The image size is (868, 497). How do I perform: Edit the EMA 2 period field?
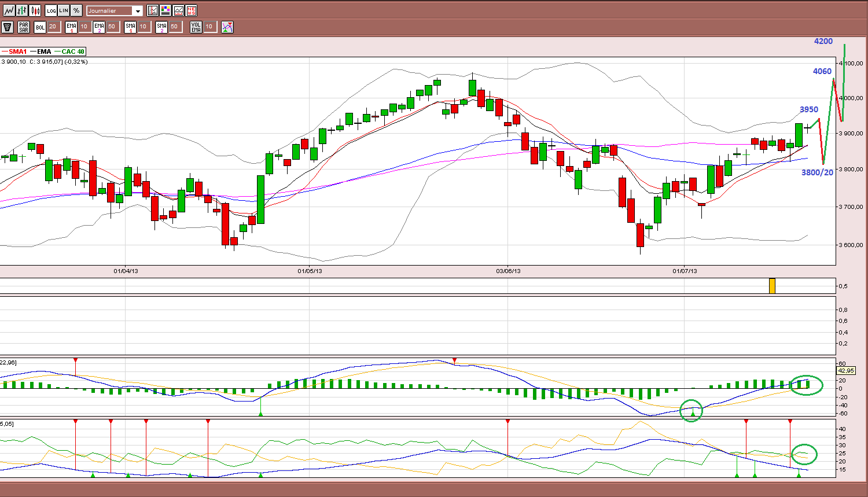112,27
